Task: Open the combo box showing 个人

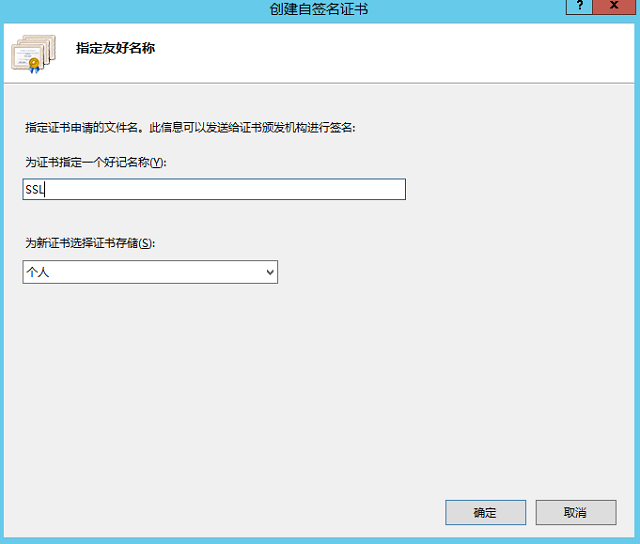Action: click(x=150, y=272)
